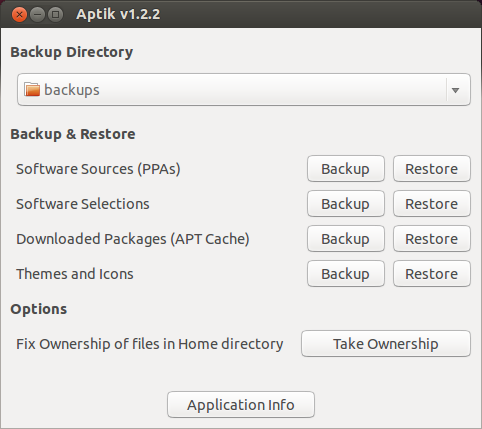Click the Backup & Restore heading
Image resolution: width=482 pixels, height=429 pixels.
(73, 134)
